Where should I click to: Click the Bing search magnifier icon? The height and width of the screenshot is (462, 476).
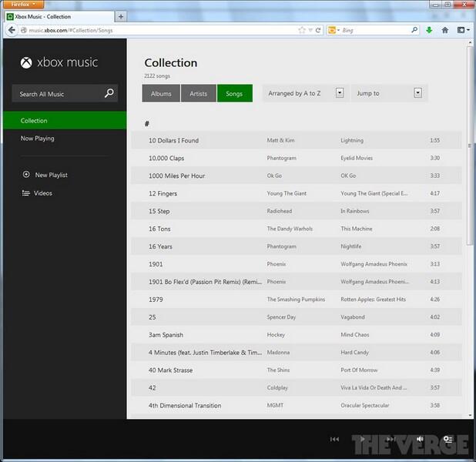point(414,30)
